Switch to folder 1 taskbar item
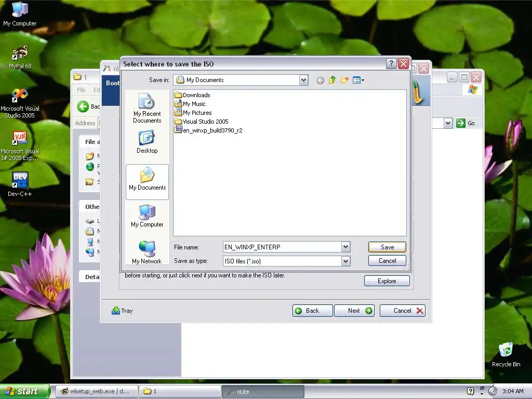This screenshot has width=532, height=399. tap(180, 391)
